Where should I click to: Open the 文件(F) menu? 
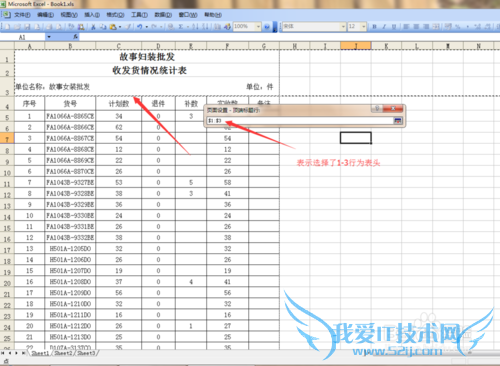pos(22,15)
